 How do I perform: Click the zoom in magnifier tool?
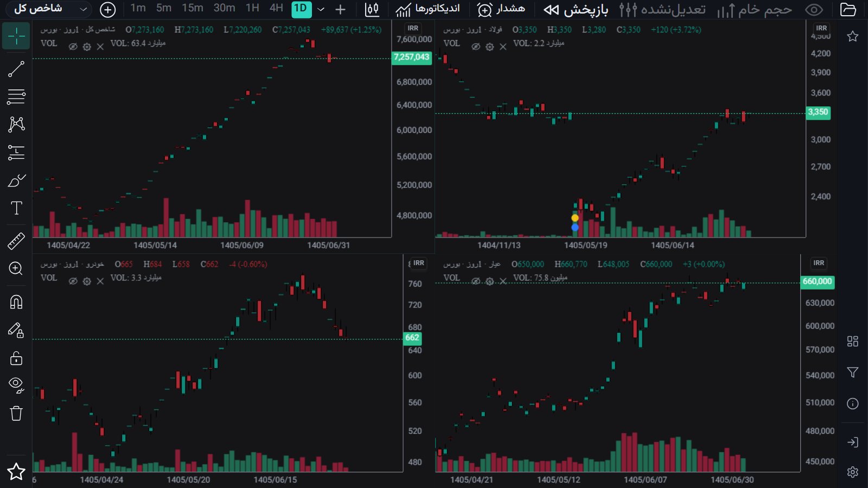(16, 268)
